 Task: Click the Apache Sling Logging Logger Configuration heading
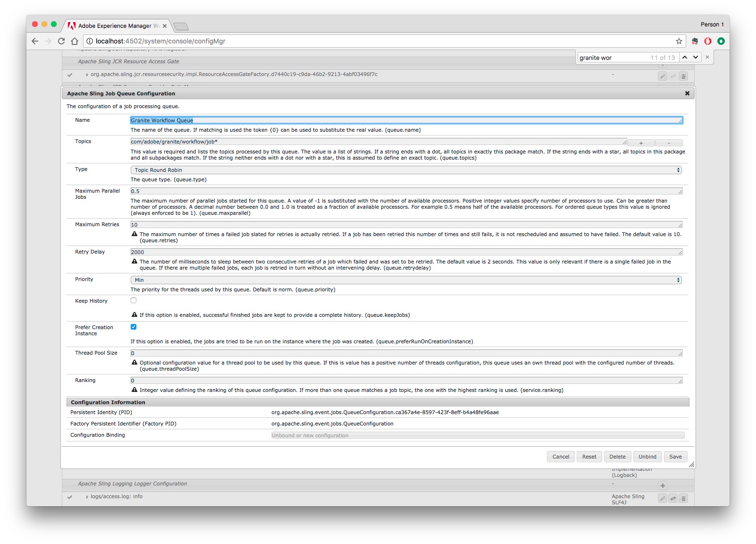(x=132, y=484)
